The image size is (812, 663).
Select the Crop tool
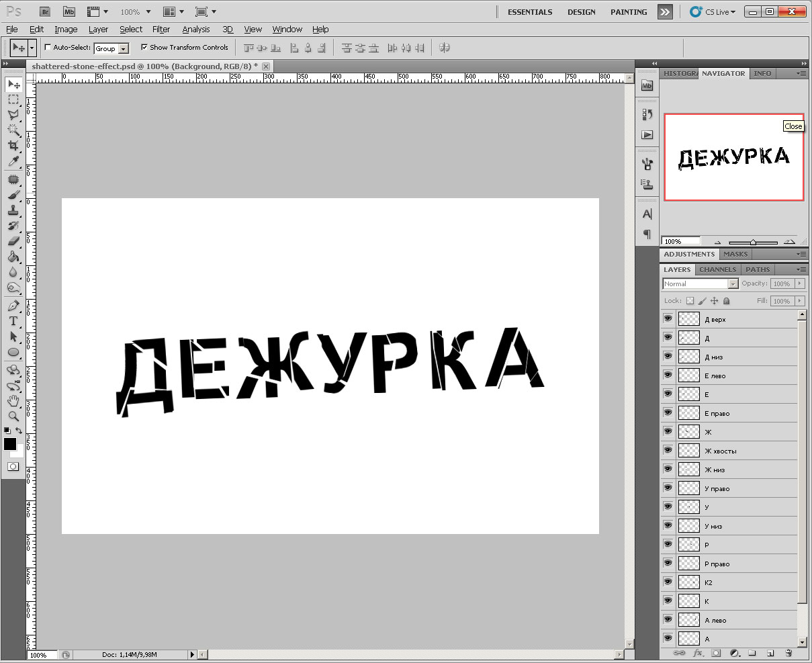point(13,145)
